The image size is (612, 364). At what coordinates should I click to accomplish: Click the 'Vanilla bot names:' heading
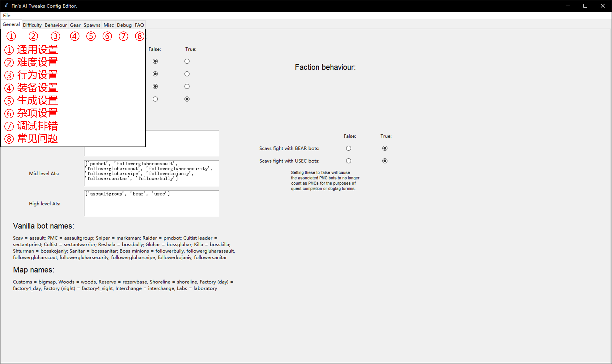44,226
